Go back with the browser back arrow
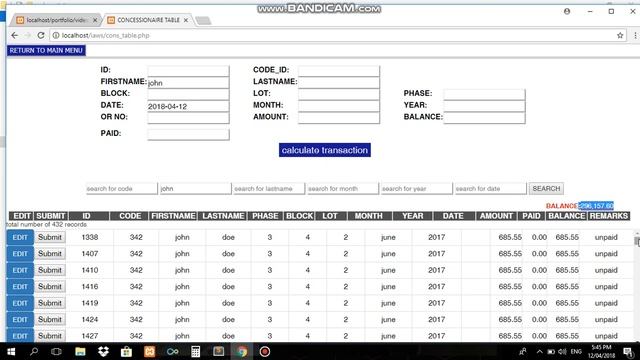The height and width of the screenshot is (360, 640). pos(15,36)
